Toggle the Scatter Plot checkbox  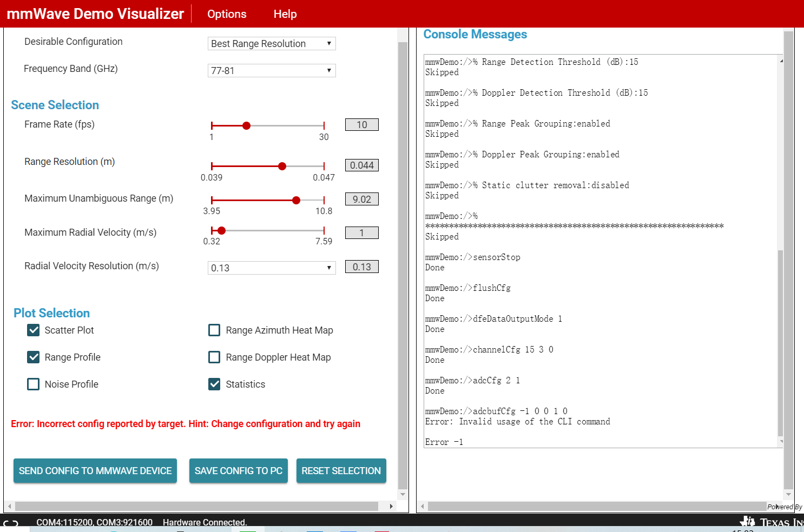click(34, 330)
